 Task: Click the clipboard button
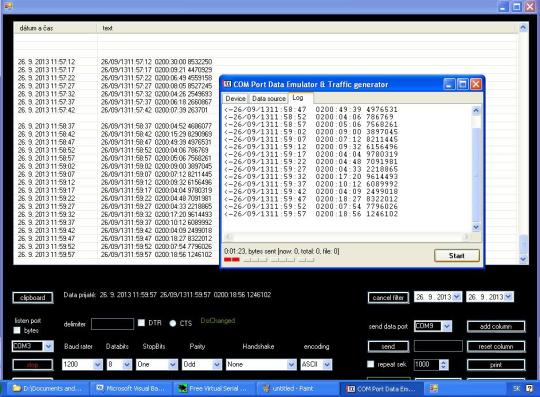click(x=33, y=297)
